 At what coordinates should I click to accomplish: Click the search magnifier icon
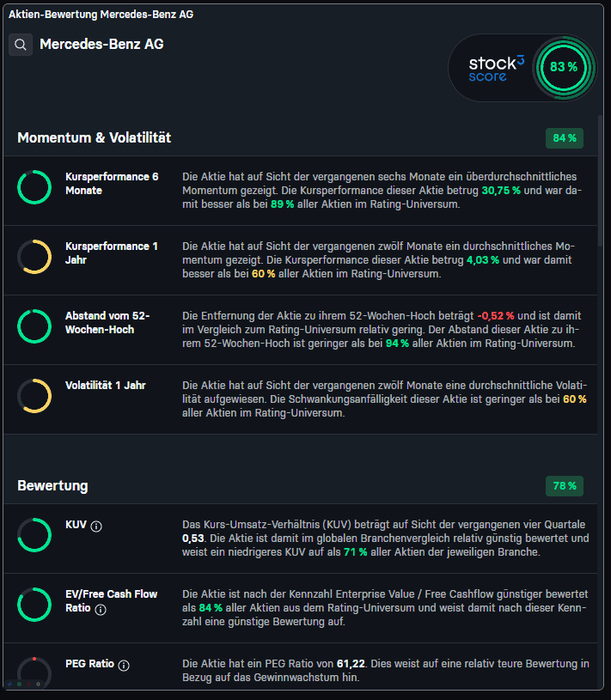pos(20,44)
